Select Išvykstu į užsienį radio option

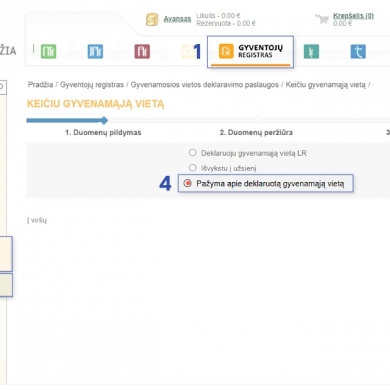(x=193, y=168)
